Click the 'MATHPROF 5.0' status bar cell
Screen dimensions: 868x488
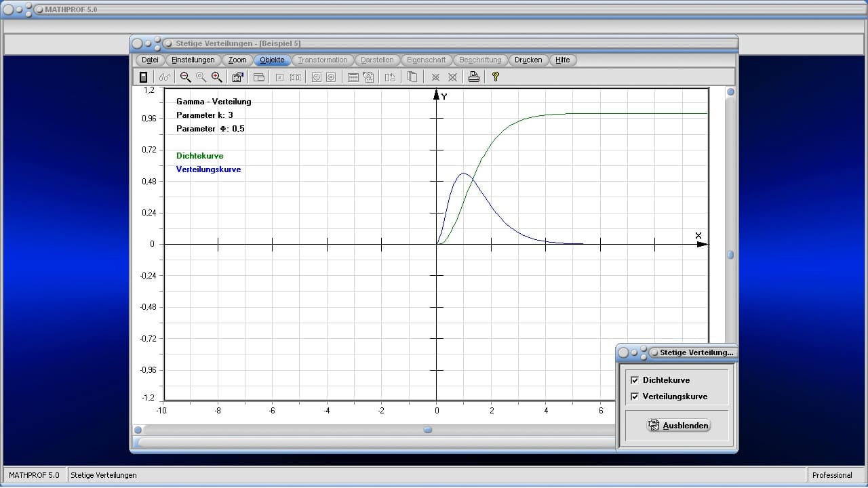tap(35, 475)
